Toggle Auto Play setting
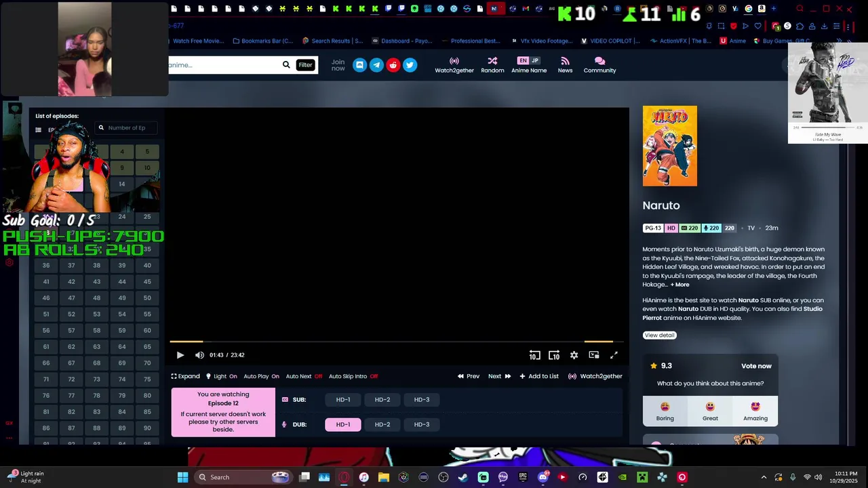 tap(261, 376)
